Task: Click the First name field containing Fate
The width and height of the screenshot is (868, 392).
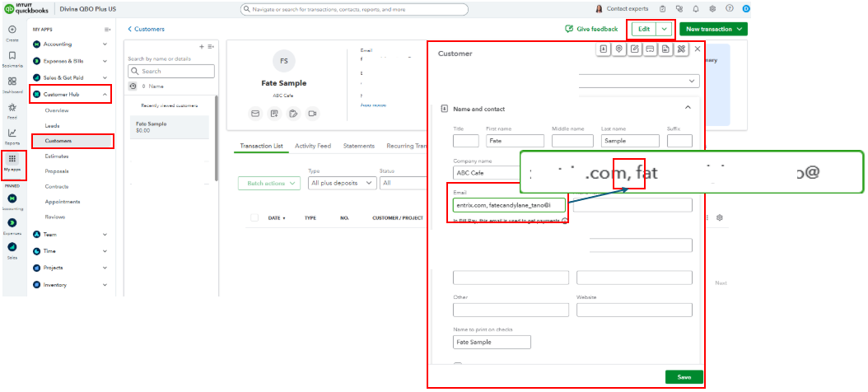Action: pos(515,141)
